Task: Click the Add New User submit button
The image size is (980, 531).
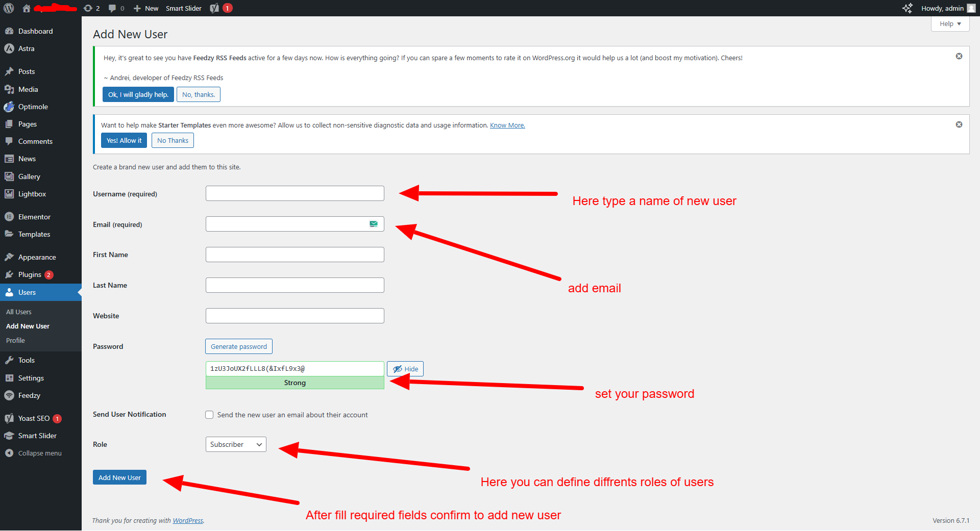Action: point(119,477)
